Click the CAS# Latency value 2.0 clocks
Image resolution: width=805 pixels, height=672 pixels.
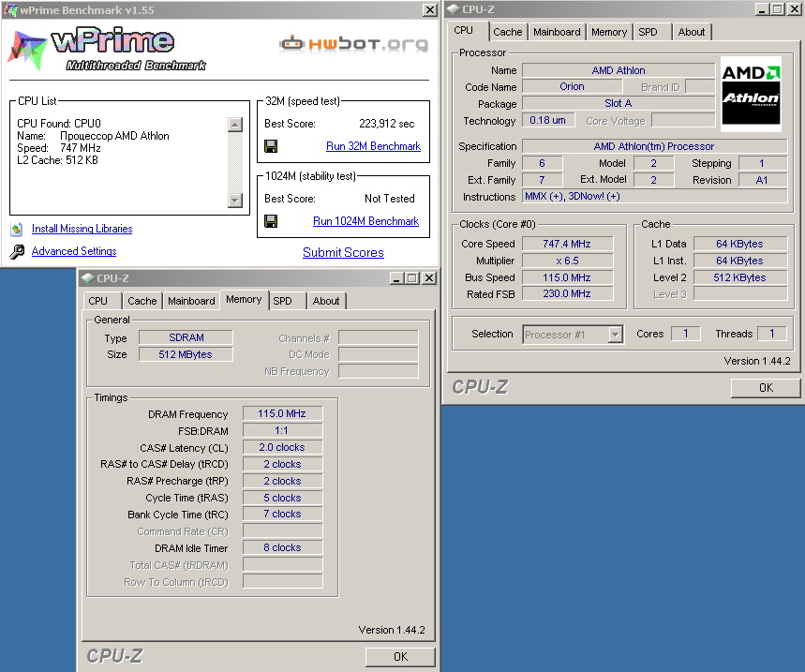pos(282,448)
